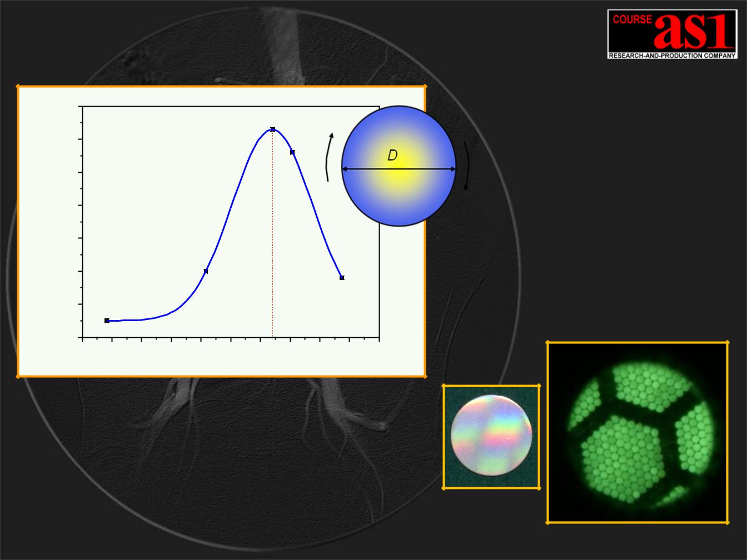This screenshot has height=560, width=747.
Task: Click the red COURSE text in logo
Action: [632, 19]
